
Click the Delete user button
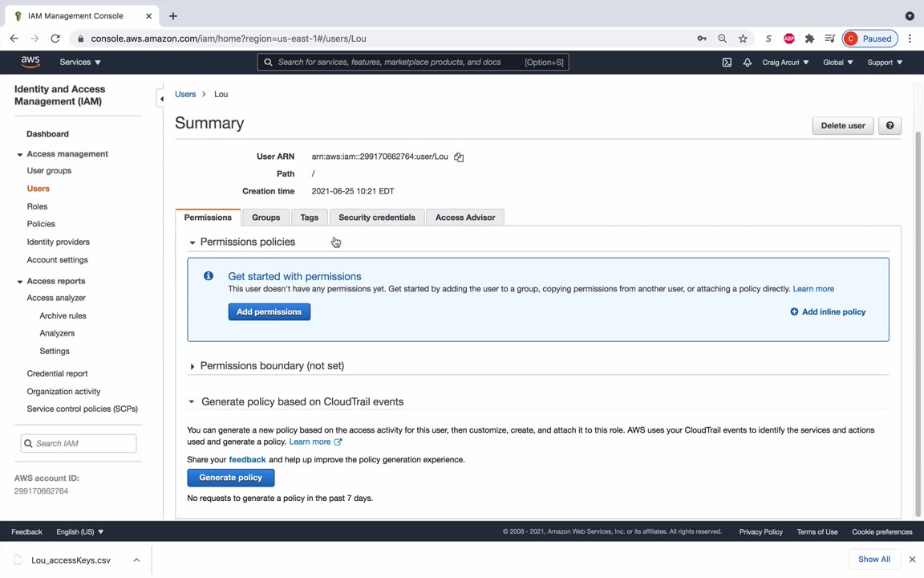[x=843, y=125]
